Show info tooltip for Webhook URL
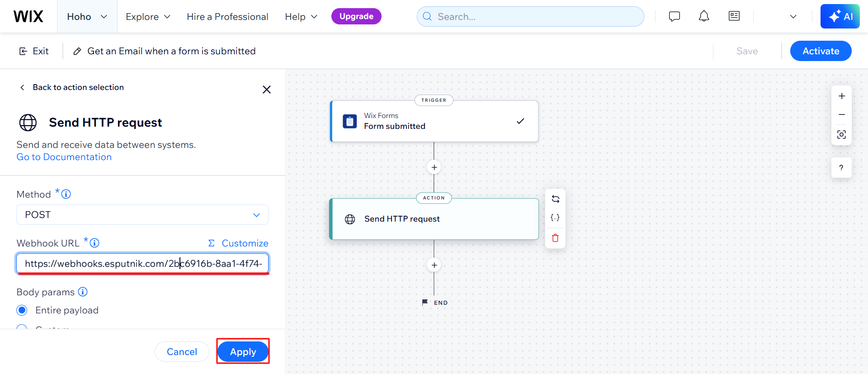 tap(94, 243)
